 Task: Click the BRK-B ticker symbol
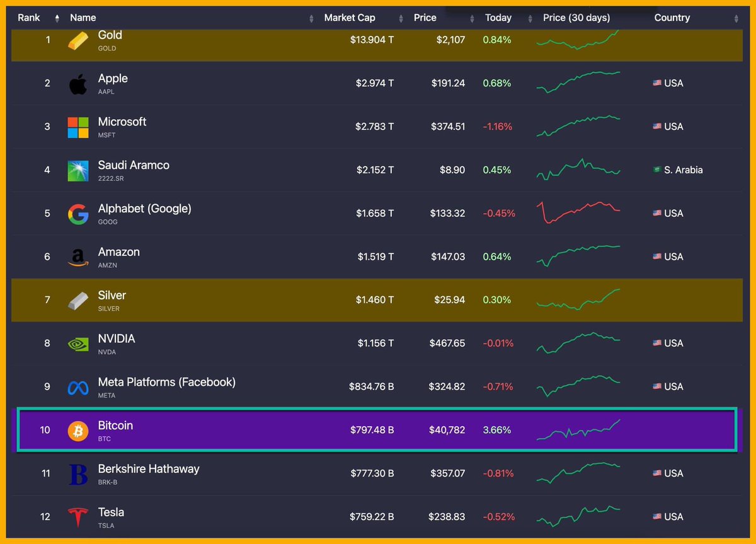[108, 482]
